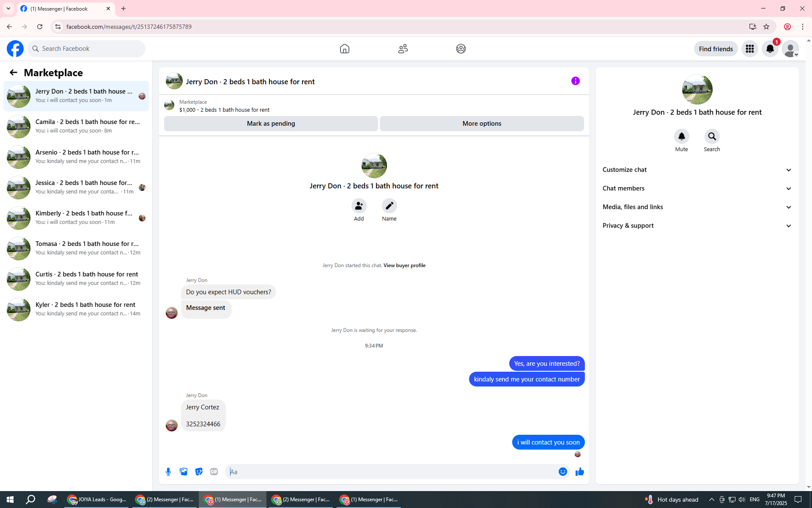Send a voice clip with microphone icon
Image resolution: width=812 pixels, height=508 pixels.
[168, 472]
